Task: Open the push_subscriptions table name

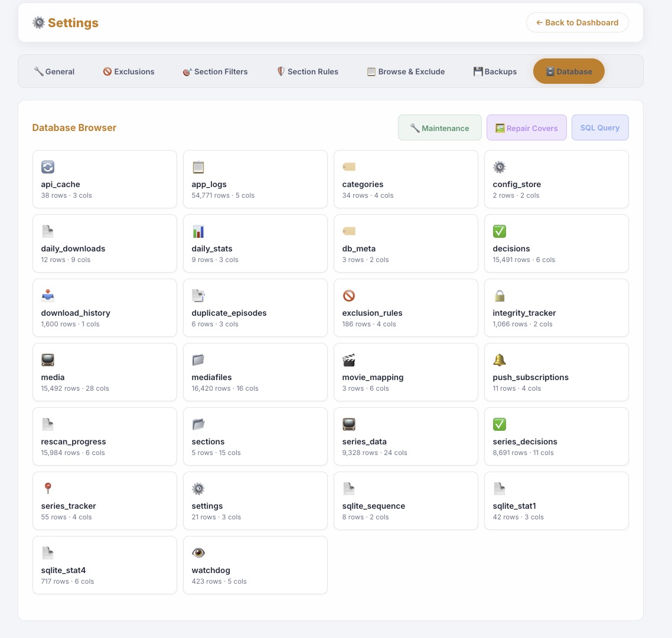Action: click(x=530, y=377)
